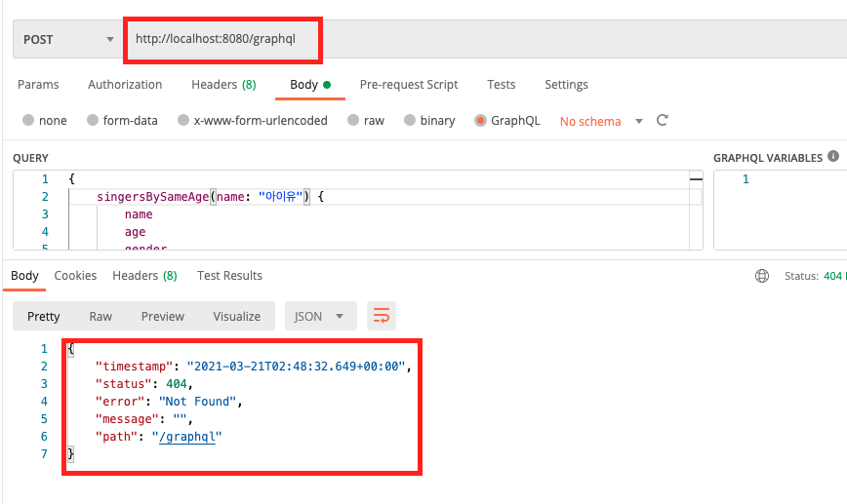
Task: Click the GraphQL variables info icon
Action: tap(833, 156)
